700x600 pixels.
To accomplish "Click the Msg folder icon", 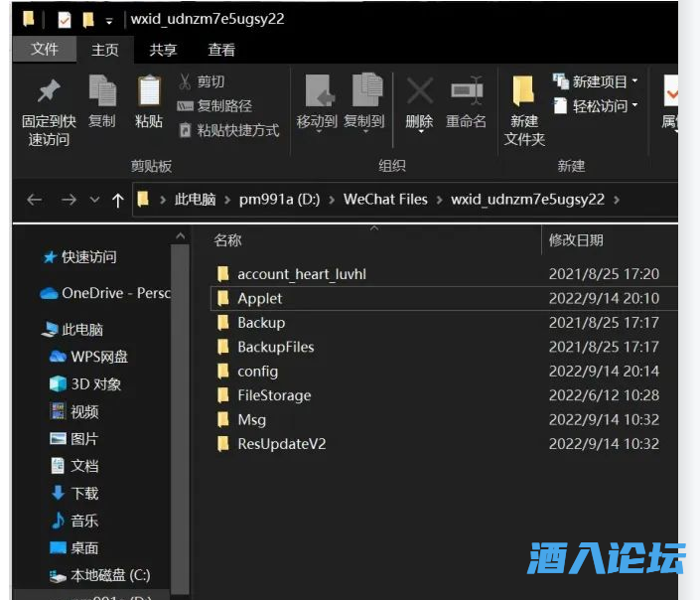I will pos(222,419).
